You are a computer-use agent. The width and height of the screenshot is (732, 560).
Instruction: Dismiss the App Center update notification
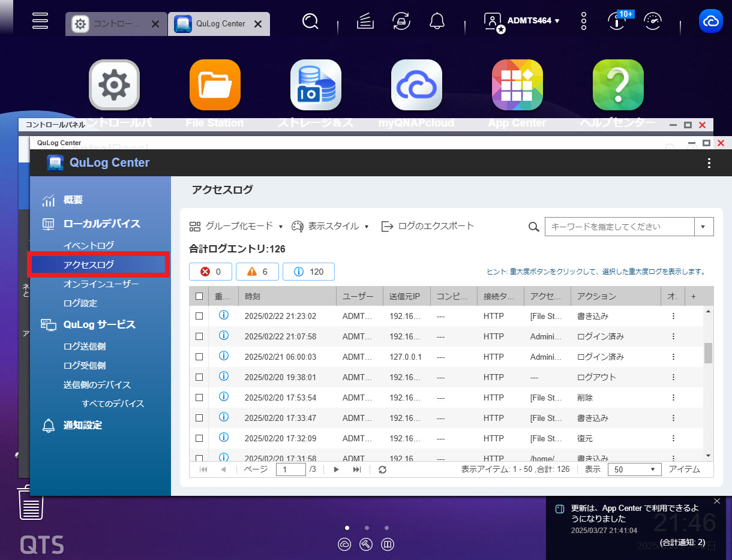tap(716, 501)
